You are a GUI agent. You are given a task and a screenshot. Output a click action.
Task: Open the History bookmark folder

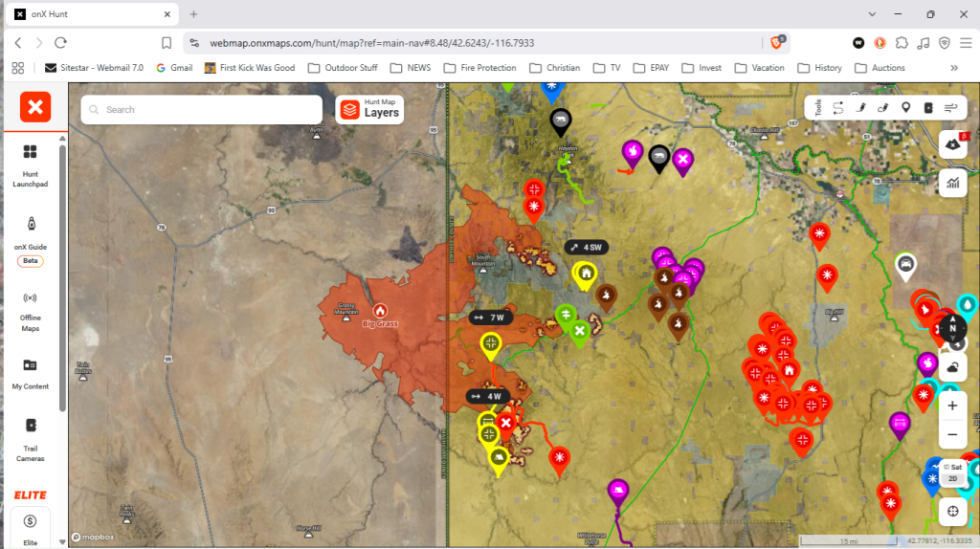pos(820,68)
